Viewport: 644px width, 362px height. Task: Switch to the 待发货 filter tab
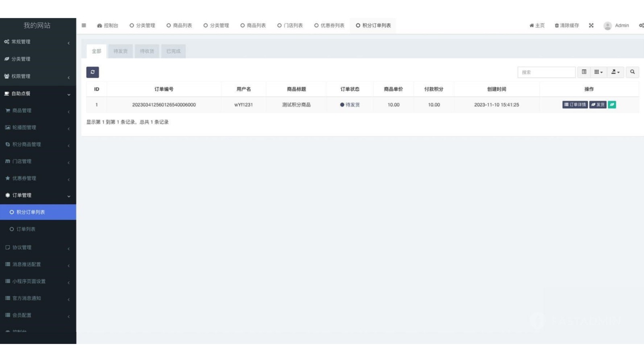(x=120, y=51)
